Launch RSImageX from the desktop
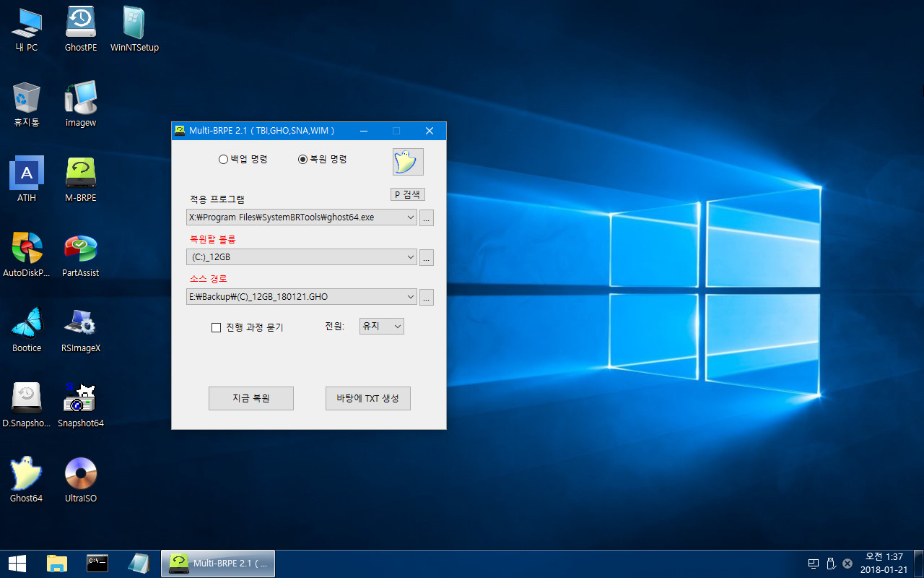The height and width of the screenshot is (578, 924). [x=81, y=329]
